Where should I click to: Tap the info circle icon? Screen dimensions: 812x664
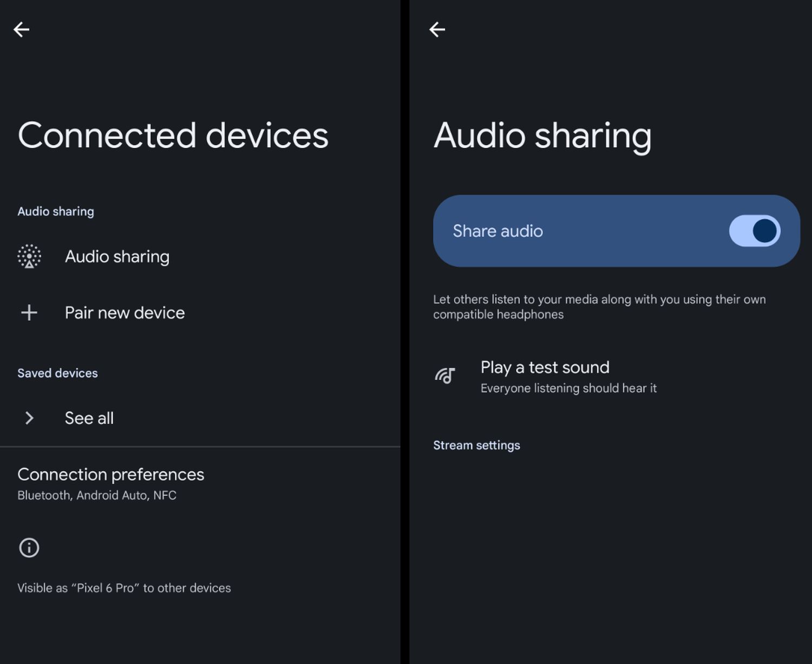tap(29, 548)
